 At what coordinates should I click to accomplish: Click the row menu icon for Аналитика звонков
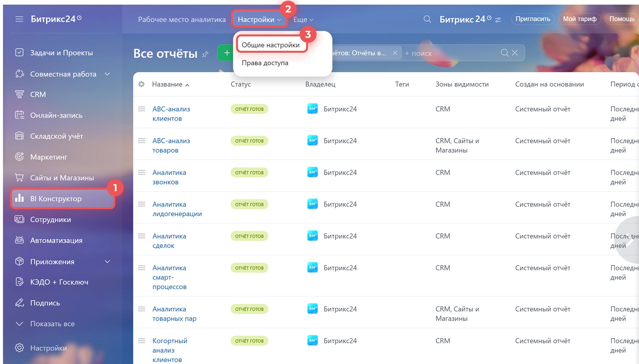coord(141,172)
